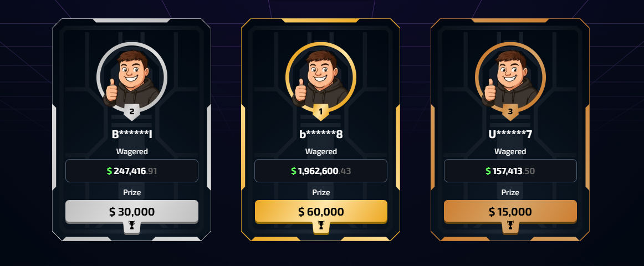Image resolution: width=644 pixels, height=266 pixels.
Task: Click the green dollar sign beside 157,413.50
Action: pos(488,171)
